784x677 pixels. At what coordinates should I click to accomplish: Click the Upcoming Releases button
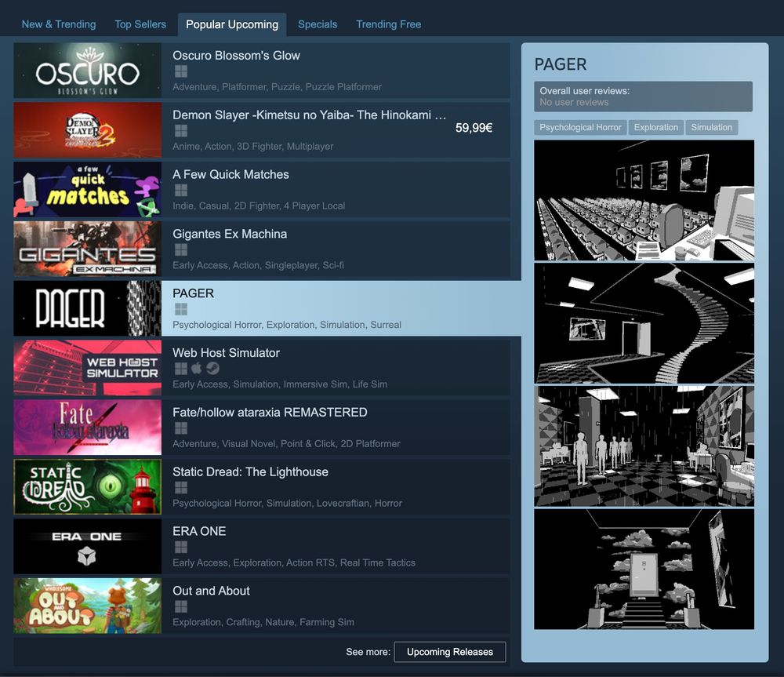(x=450, y=652)
